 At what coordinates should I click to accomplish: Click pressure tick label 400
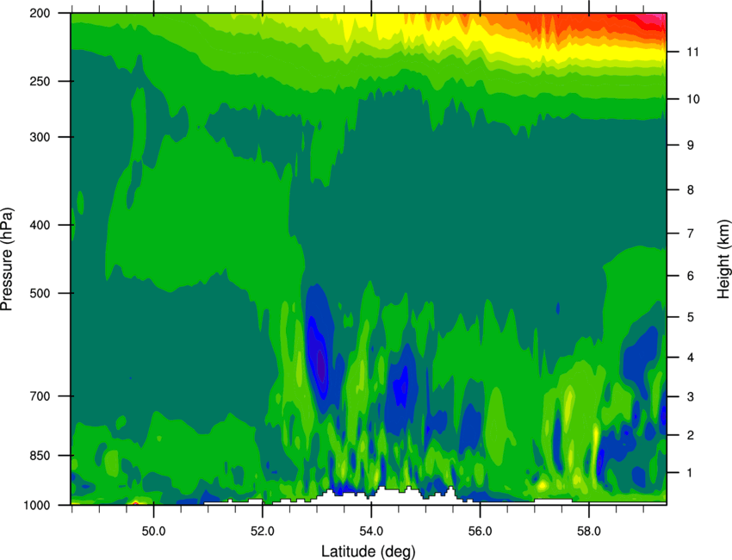click(40, 225)
